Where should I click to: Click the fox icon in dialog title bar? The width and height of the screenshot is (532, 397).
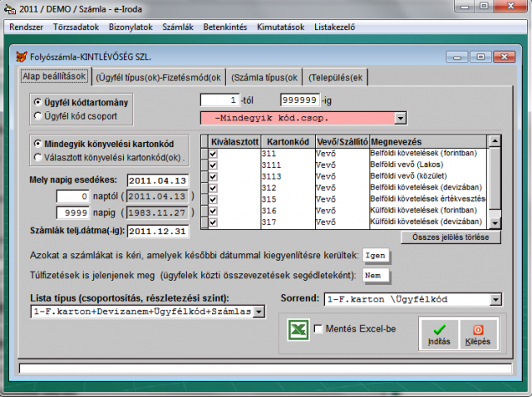pos(21,57)
